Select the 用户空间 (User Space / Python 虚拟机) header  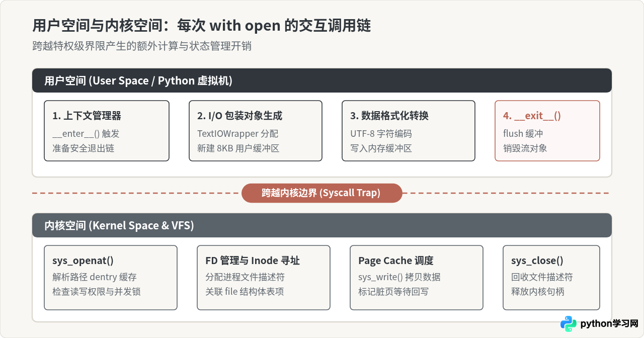[322, 80]
